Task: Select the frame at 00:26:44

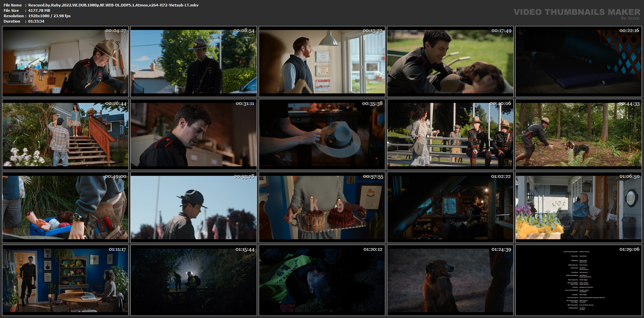Action: [64, 133]
